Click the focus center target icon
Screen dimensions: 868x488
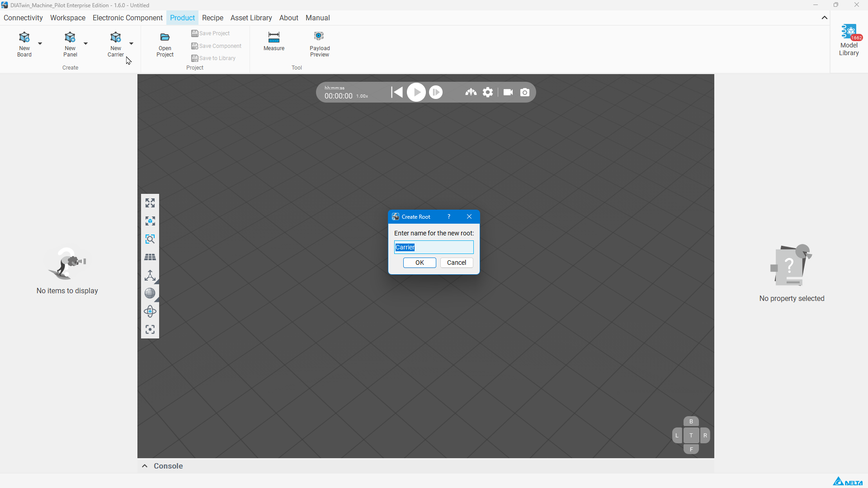pyautogui.click(x=150, y=329)
